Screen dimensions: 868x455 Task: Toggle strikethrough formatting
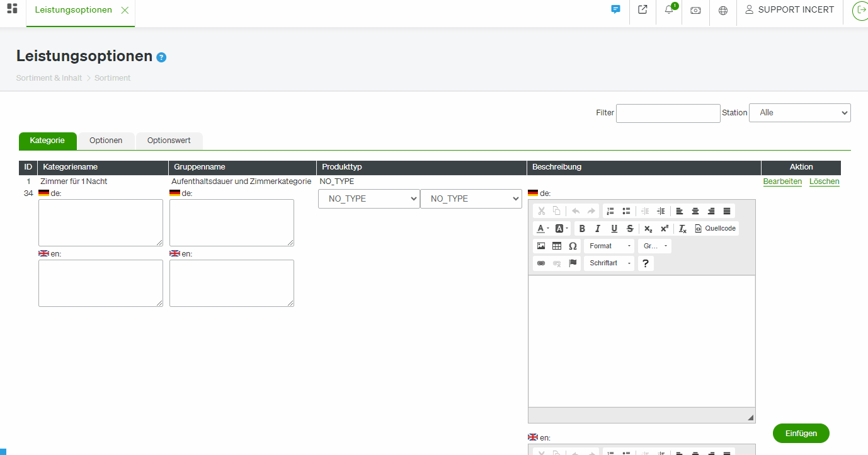(630, 229)
